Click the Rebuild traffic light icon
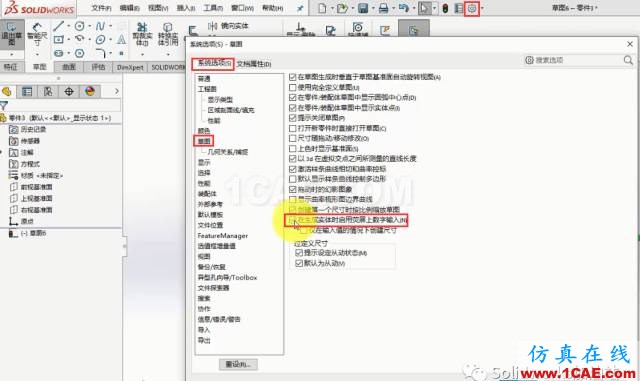Image resolution: width=640 pixels, height=381 pixels. (x=445, y=8)
